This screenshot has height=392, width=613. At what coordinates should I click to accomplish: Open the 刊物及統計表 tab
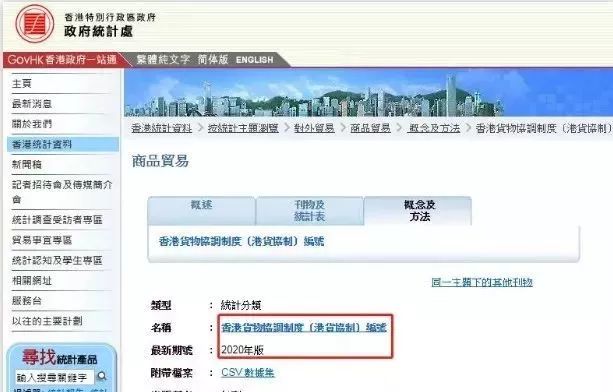pos(310,211)
